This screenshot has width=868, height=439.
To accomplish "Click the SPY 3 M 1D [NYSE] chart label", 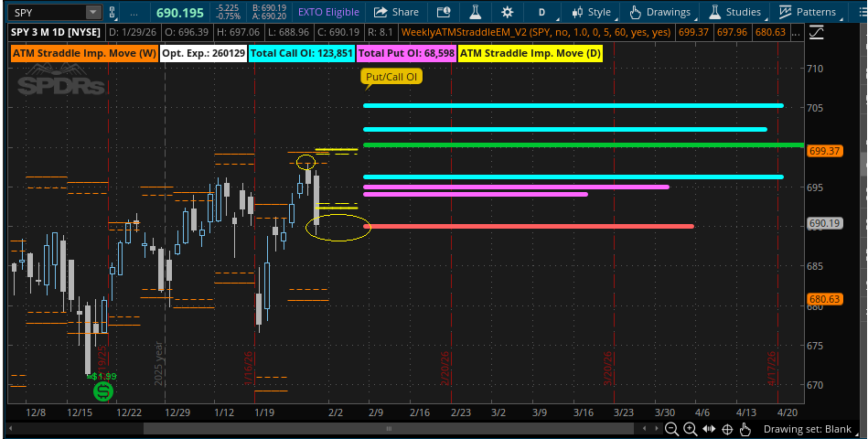I will click(x=56, y=32).
